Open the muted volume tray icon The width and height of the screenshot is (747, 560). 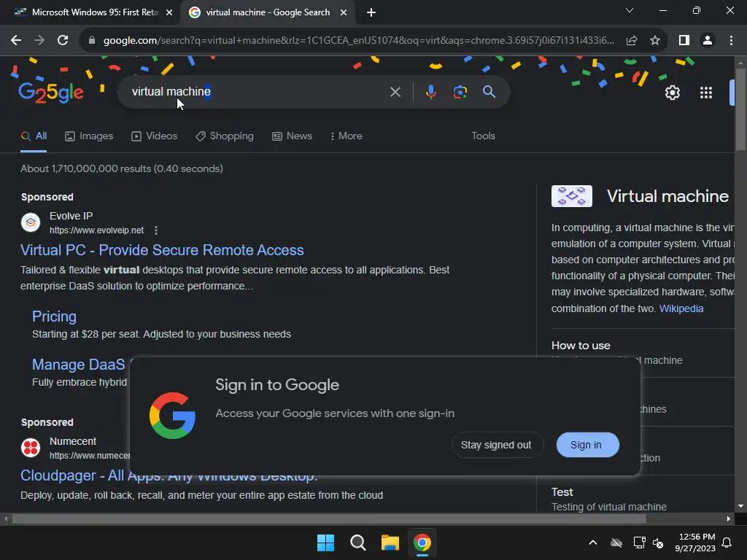click(x=659, y=542)
